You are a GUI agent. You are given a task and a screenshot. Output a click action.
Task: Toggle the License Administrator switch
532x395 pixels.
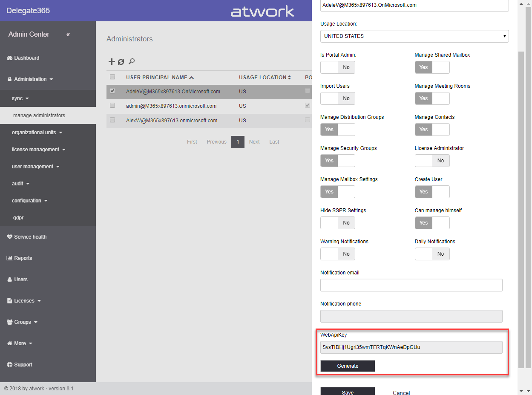point(432,161)
